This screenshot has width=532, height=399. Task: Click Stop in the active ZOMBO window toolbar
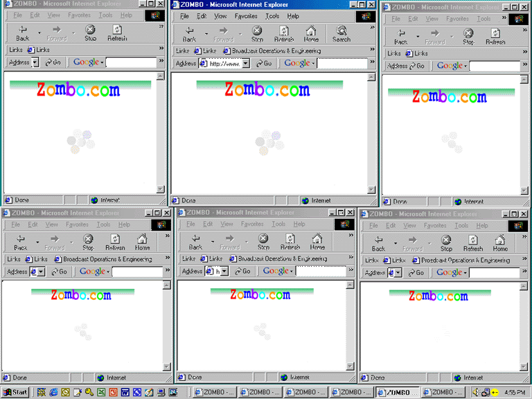(257, 34)
